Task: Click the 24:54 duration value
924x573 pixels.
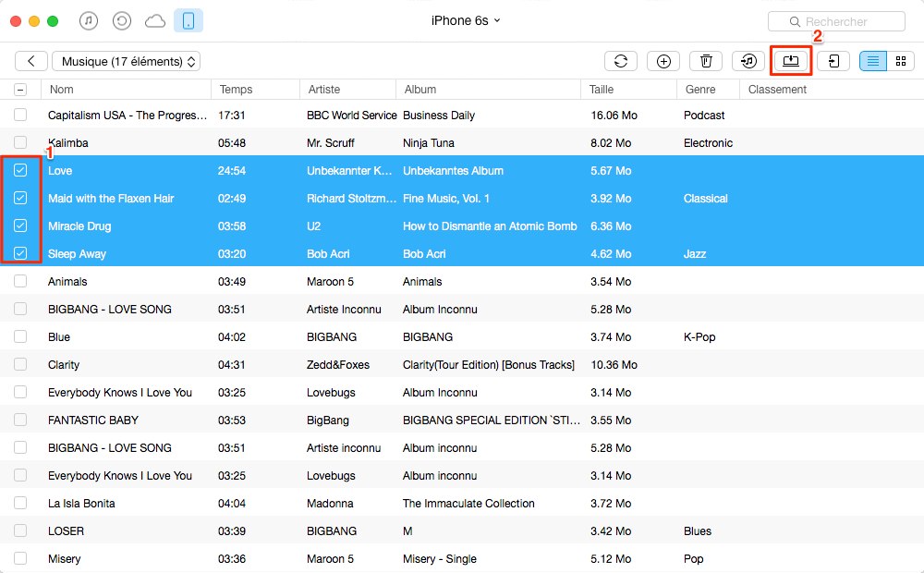Action: tap(232, 171)
